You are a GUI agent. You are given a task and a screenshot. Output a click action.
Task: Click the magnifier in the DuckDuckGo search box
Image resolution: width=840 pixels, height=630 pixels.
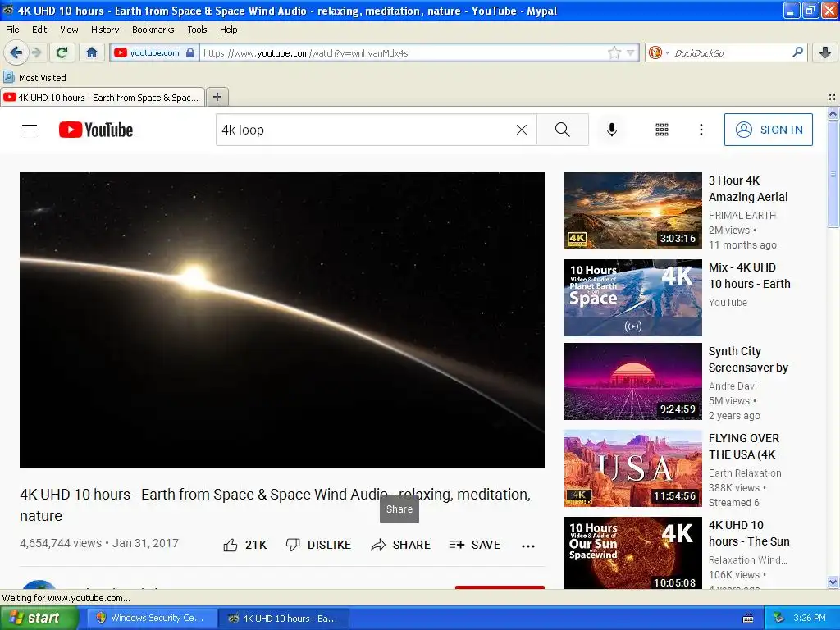pos(797,52)
